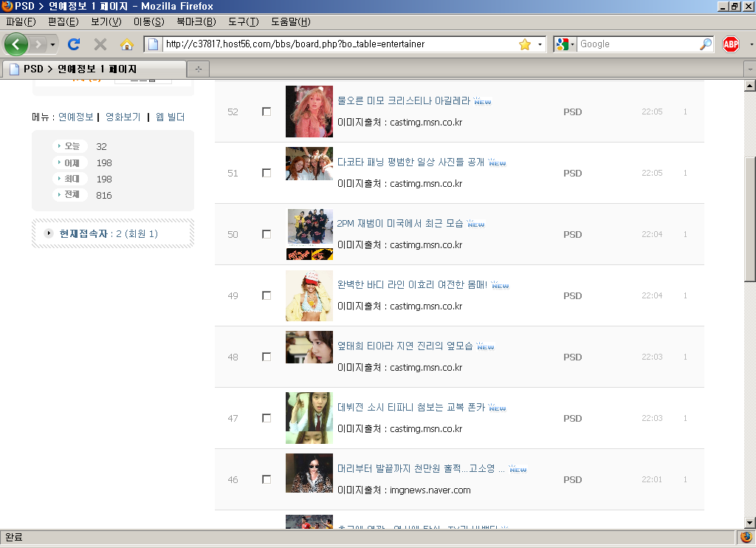Open the back/forward history dropdown arrow
This screenshot has width=756, height=548.
pyautogui.click(x=52, y=44)
